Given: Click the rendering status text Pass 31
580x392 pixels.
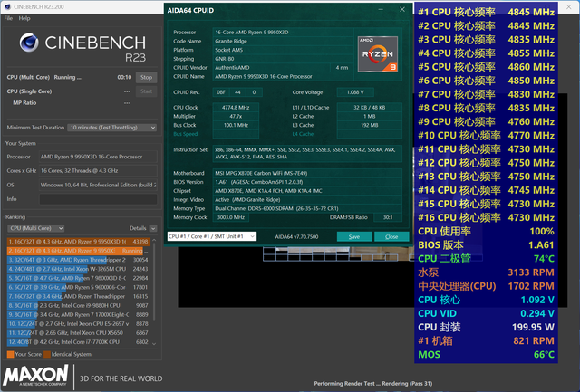Looking at the screenshot, I should click(372, 384).
